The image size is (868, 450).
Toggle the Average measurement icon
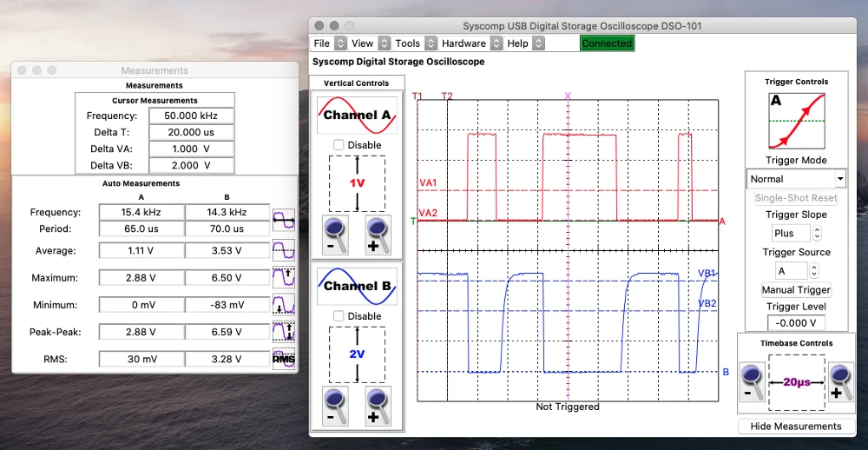[284, 250]
